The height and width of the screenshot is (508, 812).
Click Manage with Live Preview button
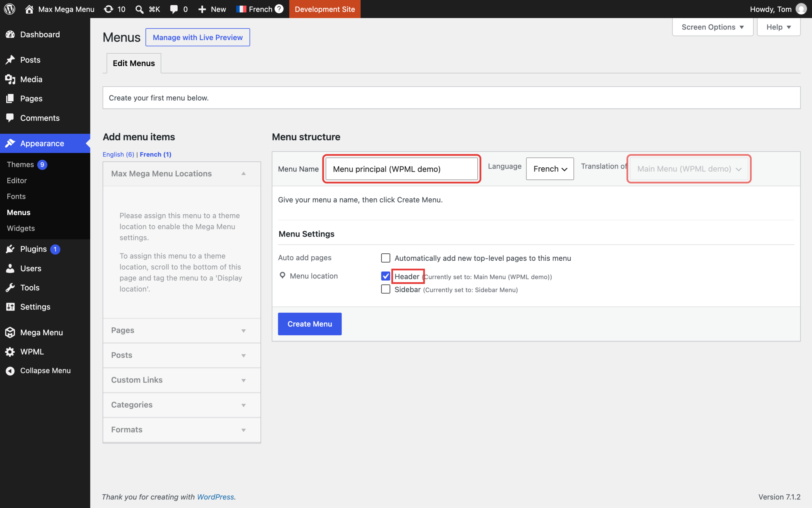(198, 37)
